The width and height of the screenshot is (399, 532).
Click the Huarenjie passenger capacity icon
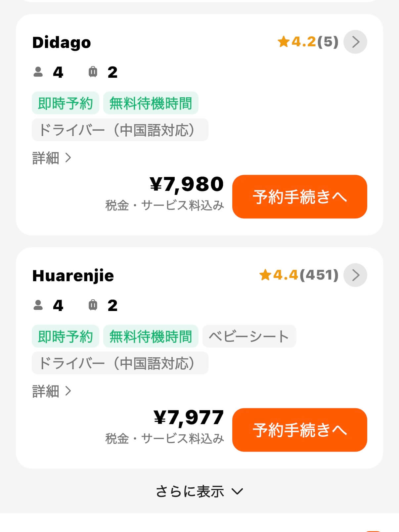pos(38,305)
